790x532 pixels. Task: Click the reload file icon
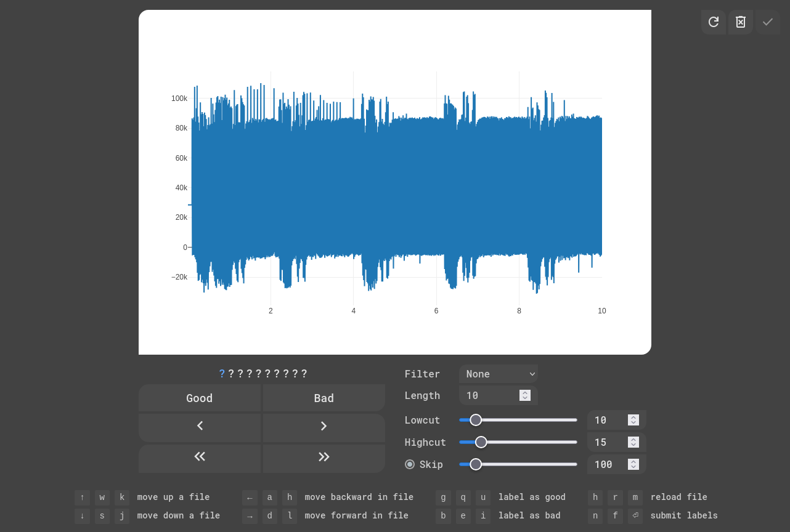pyautogui.click(x=713, y=22)
